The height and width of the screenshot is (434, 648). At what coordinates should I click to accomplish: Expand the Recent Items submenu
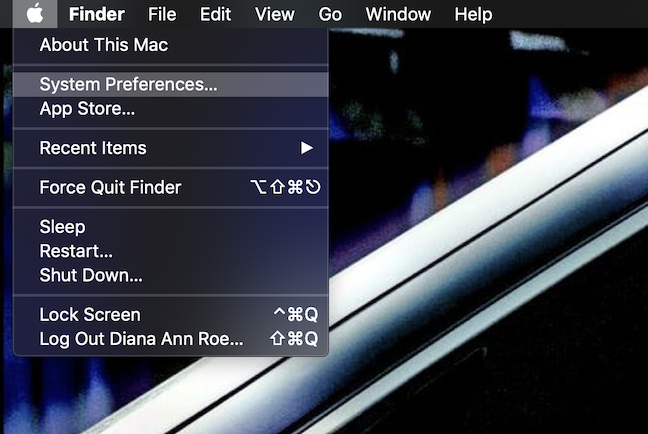pos(171,148)
